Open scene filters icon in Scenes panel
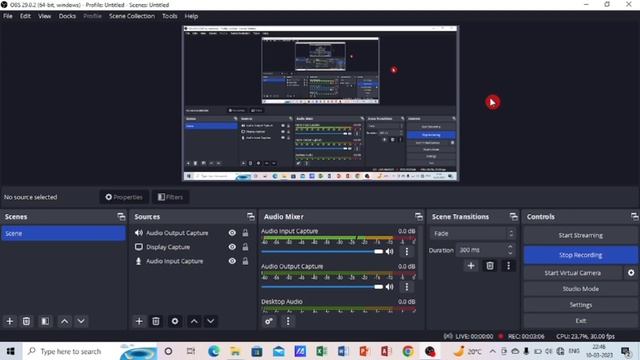Viewport: 640px width, 360px height. click(x=45, y=321)
